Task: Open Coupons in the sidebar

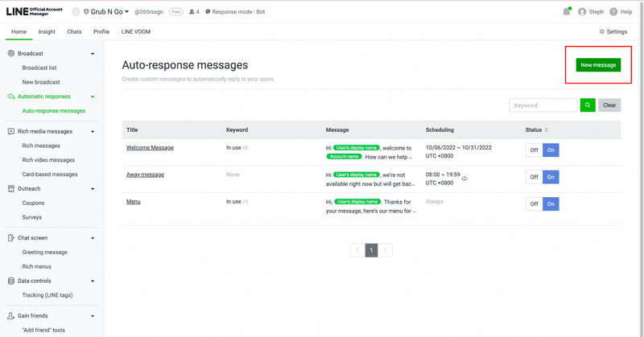Action: coord(33,203)
